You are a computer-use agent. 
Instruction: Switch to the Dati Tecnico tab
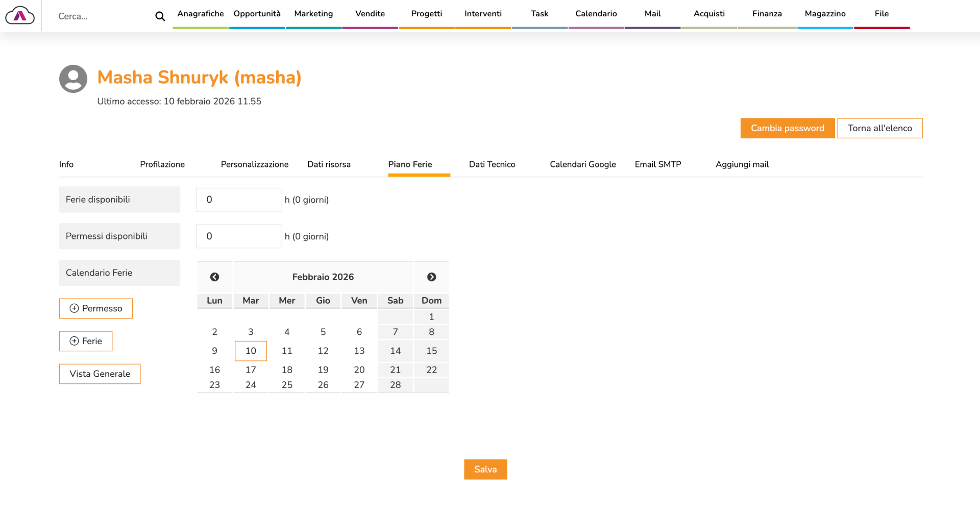coord(492,164)
